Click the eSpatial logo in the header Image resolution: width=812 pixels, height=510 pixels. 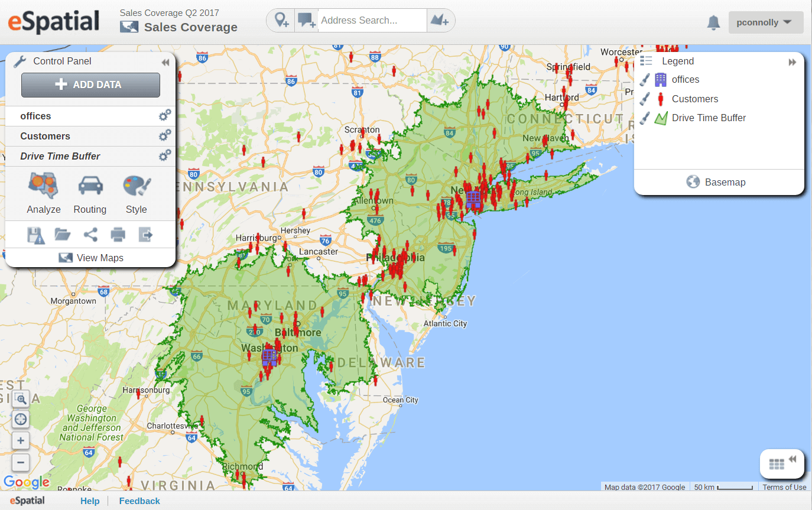[54, 22]
